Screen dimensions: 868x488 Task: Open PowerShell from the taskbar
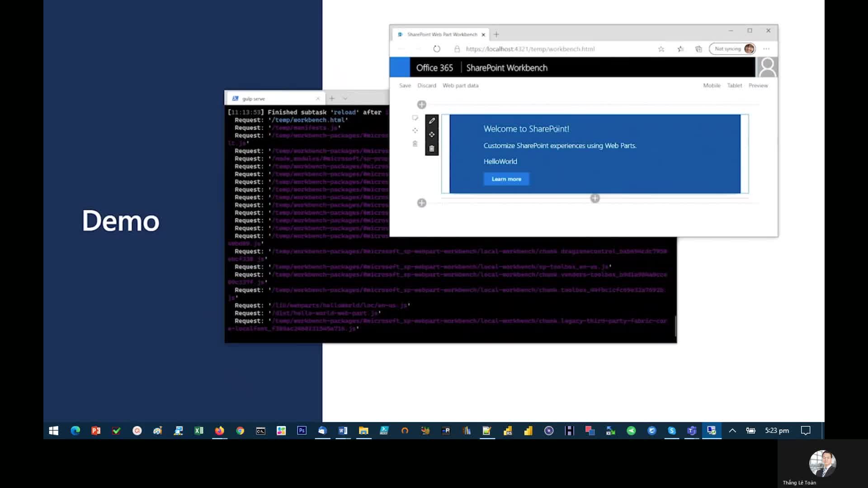[x=384, y=431]
